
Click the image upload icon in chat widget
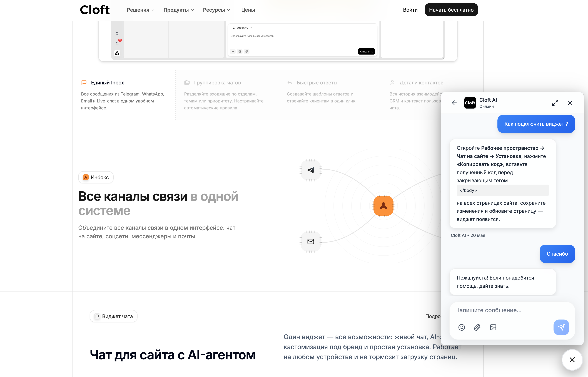tap(493, 327)
